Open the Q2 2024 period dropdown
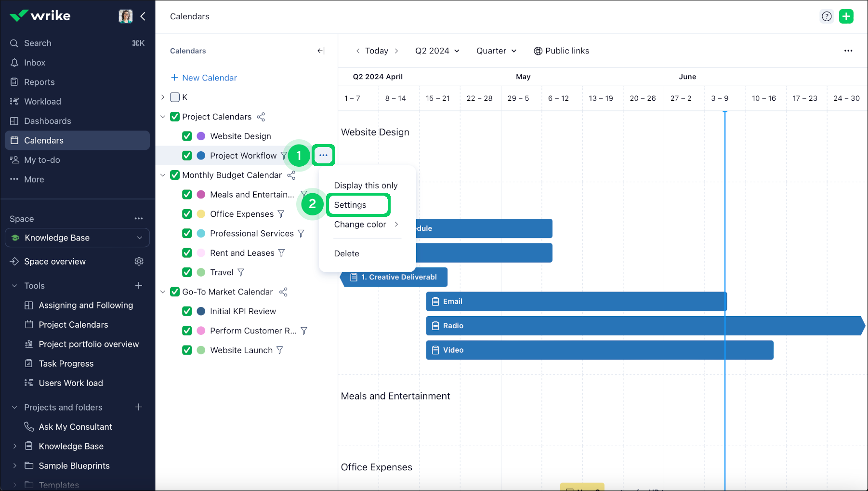Screen dimensions: 868x491 coord(437,51)
